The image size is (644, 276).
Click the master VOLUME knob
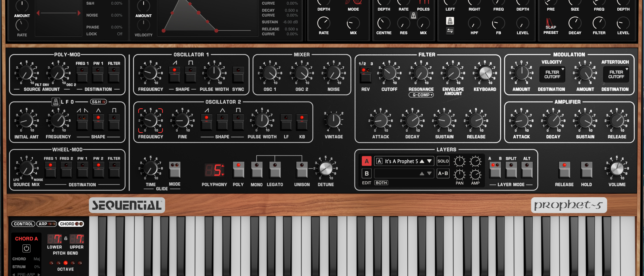(617, 168)
